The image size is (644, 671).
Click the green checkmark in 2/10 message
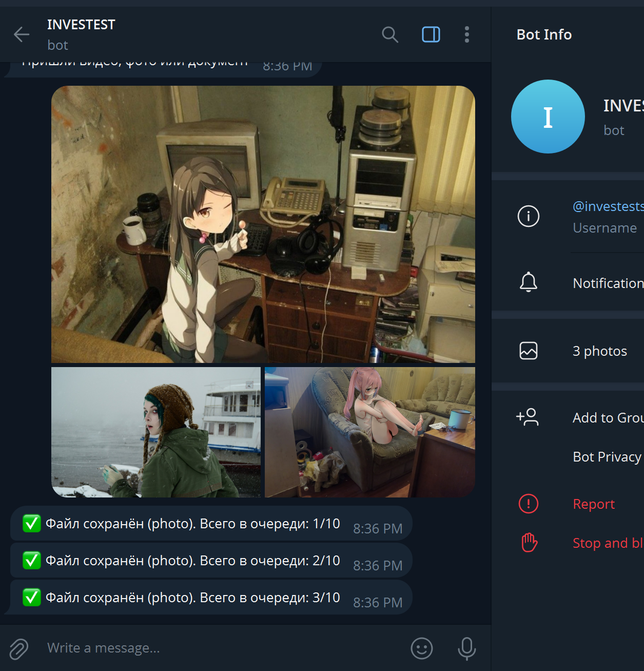[32, 561]
